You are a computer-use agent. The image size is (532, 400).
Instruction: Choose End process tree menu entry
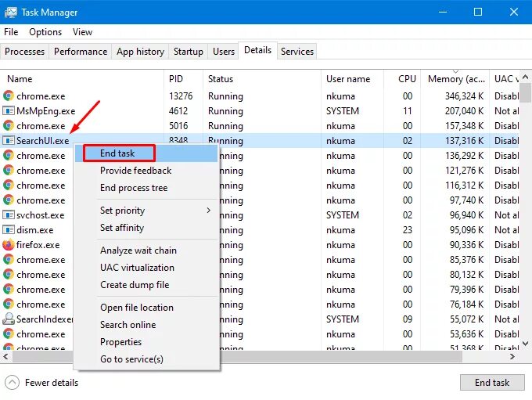tap(146, 188)
